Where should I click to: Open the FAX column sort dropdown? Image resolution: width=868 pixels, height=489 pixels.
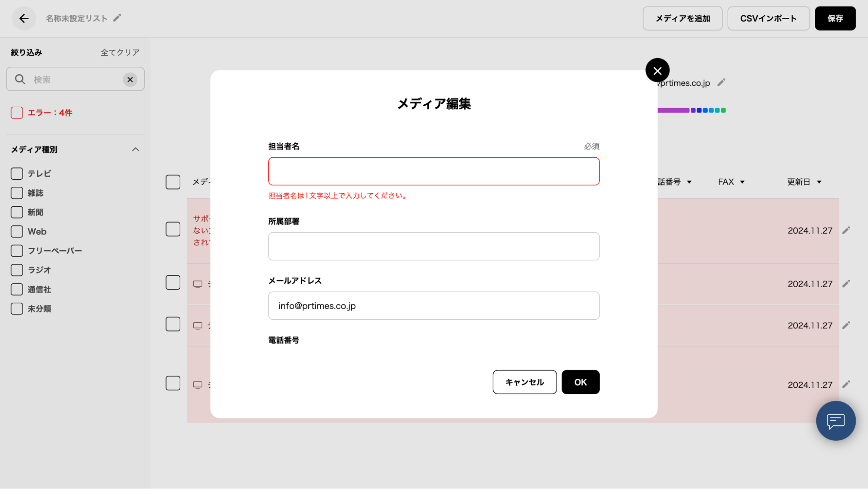742,182
